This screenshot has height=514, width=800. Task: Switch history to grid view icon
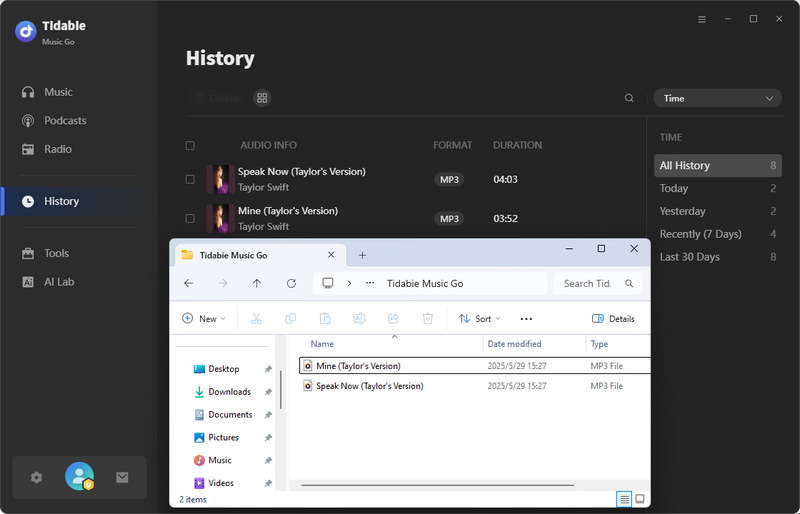pyautogui.click(x=262, y=98)
